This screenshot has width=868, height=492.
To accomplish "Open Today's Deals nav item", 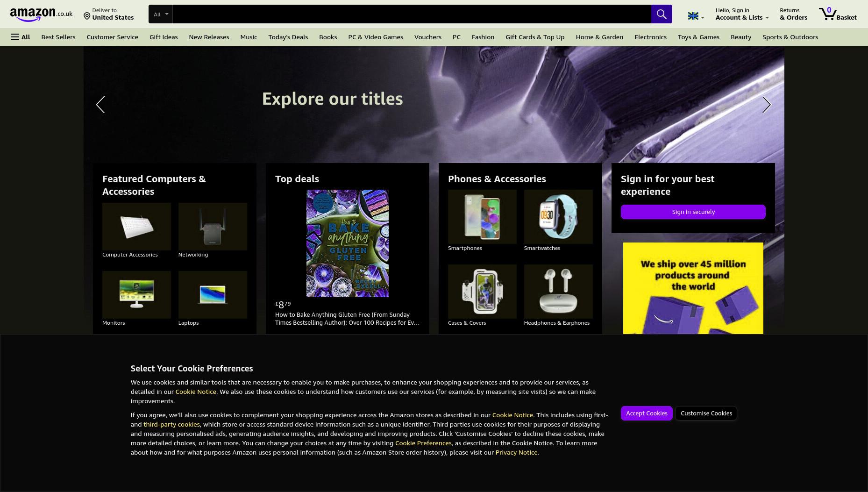I will coord(288,37).
